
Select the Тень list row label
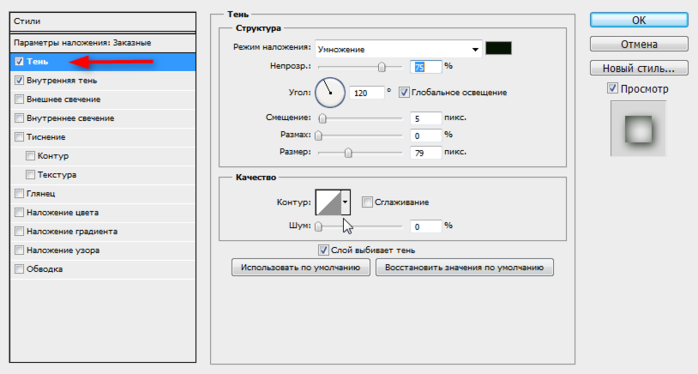click(x=37, y=61)
